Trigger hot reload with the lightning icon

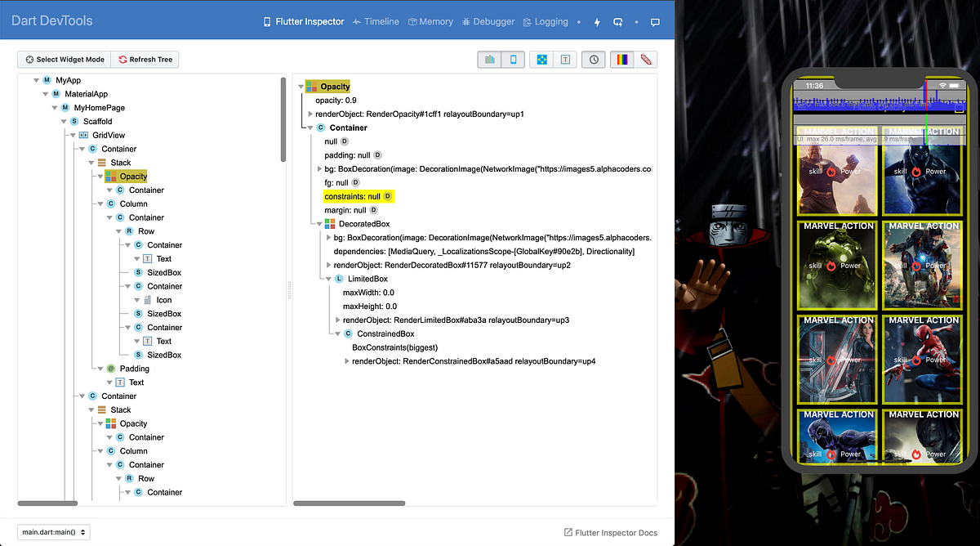[597, 22]
